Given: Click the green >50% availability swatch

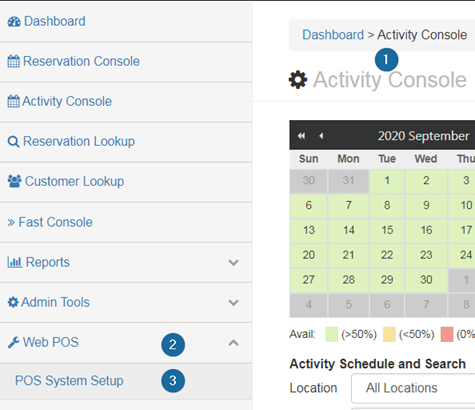Looking at the screenshot, I should pos(332,334).
